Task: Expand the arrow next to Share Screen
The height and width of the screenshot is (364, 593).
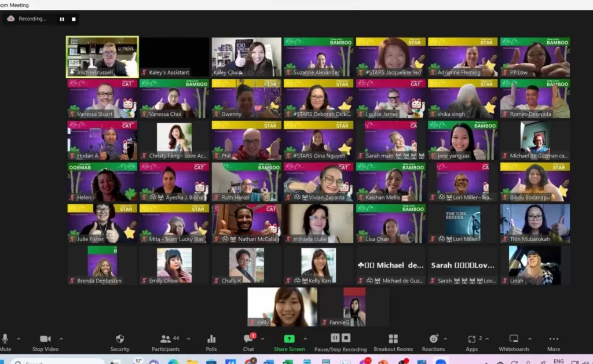Action: [305, 339]
